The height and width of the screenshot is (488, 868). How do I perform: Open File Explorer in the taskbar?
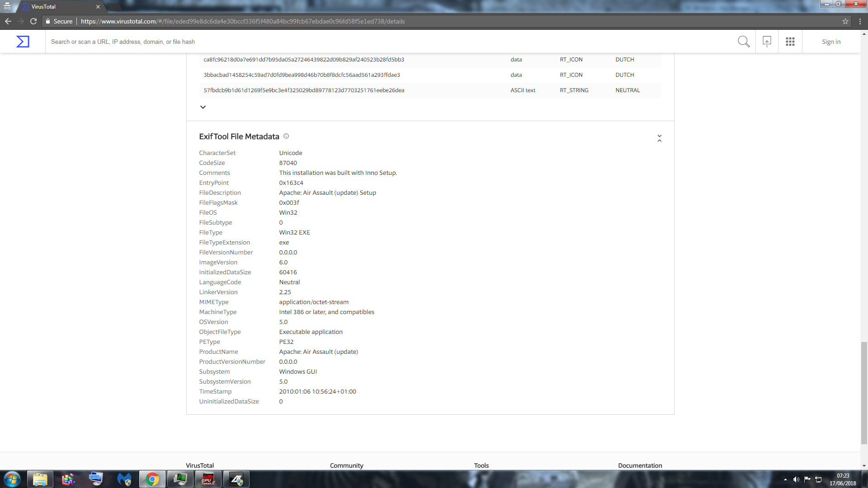pos(40,479)
